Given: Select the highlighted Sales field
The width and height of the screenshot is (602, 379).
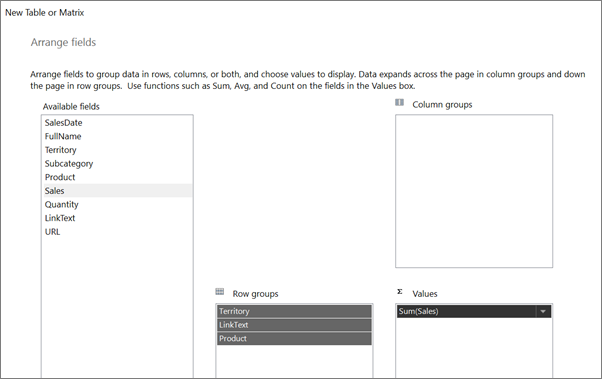Looking at the screenshot, I should pyautogui.click(x=117, y=191).
